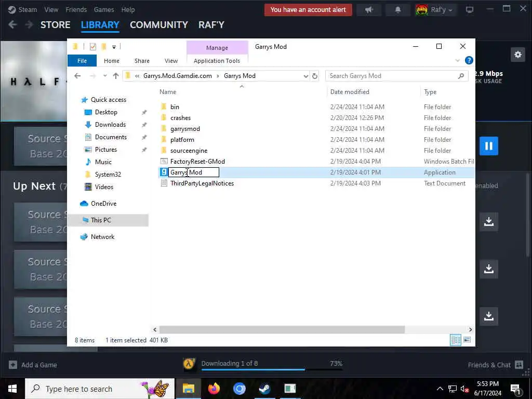Click Steam announcements megaphone icon
The image size is (532, 399).
369,10
